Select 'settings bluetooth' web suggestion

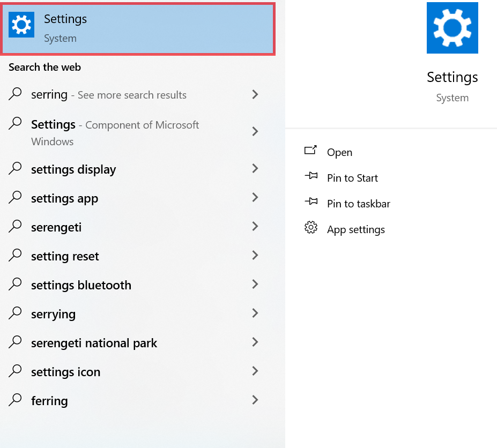pyautogui.click(x=81, y=285)
